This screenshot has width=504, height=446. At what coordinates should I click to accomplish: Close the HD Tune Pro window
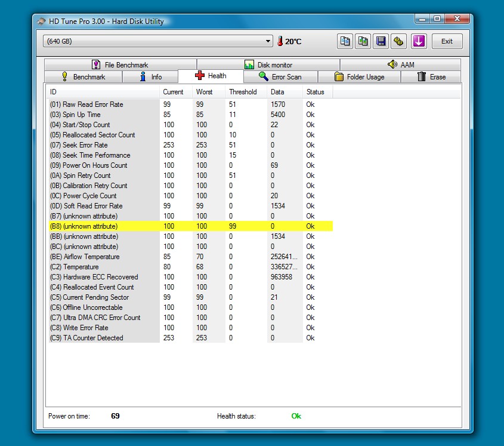(457, 19)
